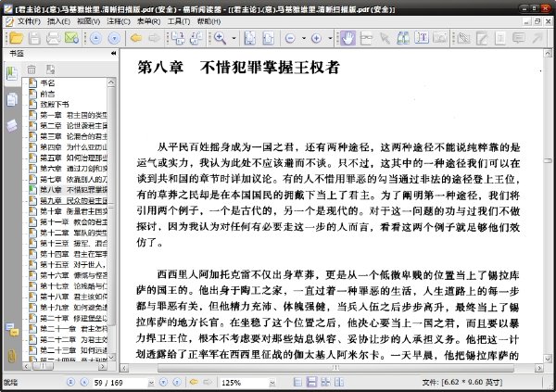Go to next page in status bar

point(163,382)
